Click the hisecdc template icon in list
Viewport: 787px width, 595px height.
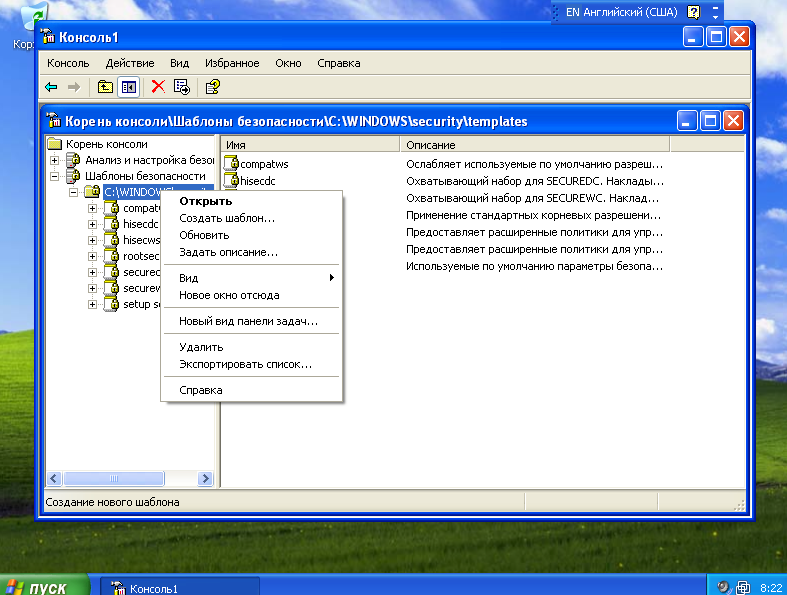231,180
